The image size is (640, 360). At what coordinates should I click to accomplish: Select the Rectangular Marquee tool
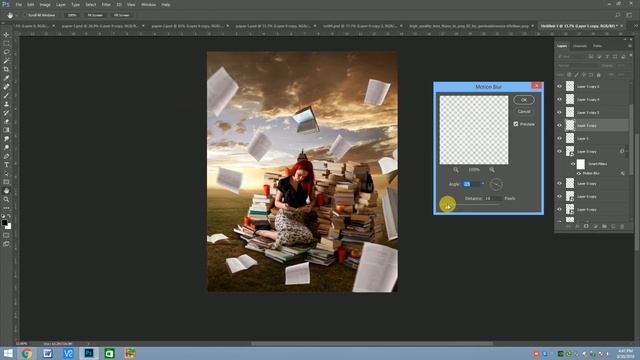pos(6,44)
